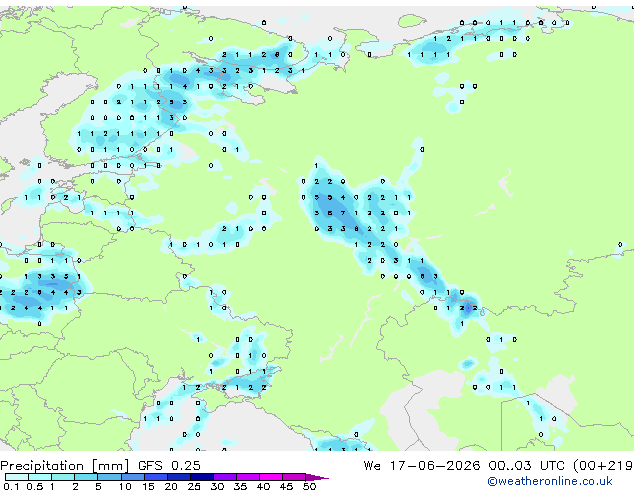Select the 25–30 mm dark blue swatch
The image size is (634, 490).
[x=201, y=477]
